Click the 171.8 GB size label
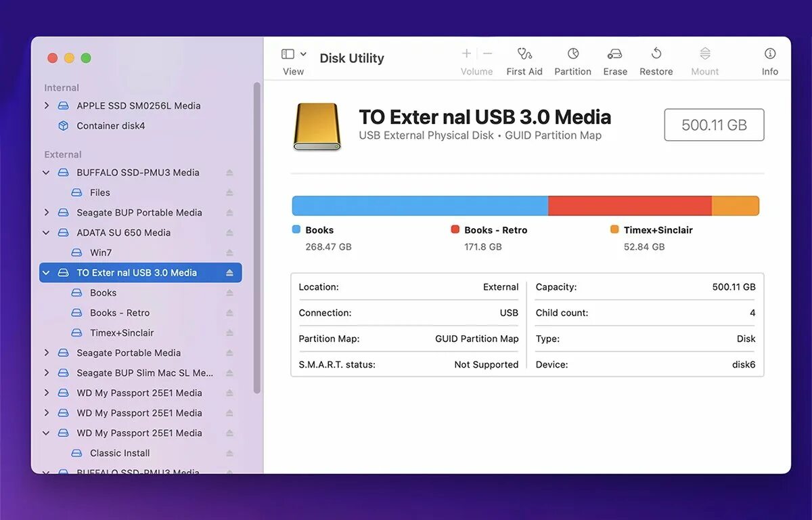812x520 pixels. click(x=483, y=247)
